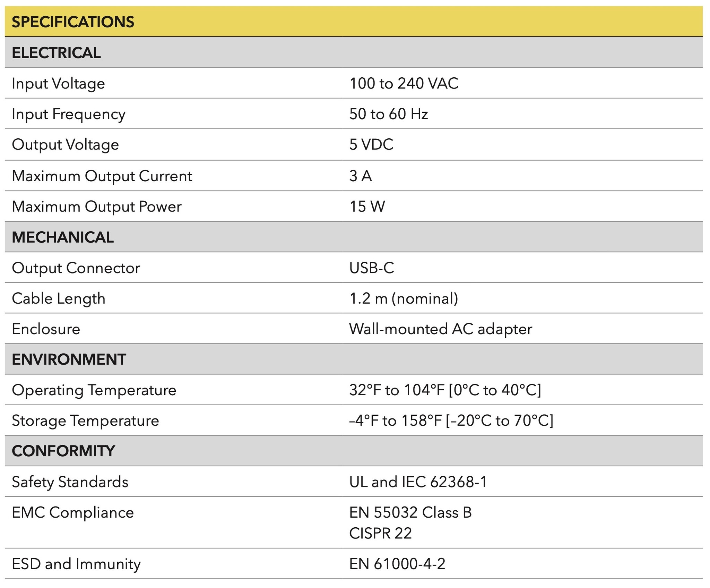Click the Maximum Output Current label
This screenshot has height=588, width=710.
[x=102, y=176]
